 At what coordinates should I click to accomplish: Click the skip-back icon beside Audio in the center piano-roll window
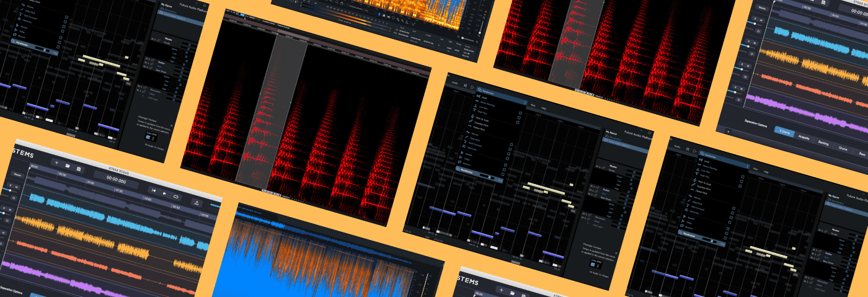[465, 85]
